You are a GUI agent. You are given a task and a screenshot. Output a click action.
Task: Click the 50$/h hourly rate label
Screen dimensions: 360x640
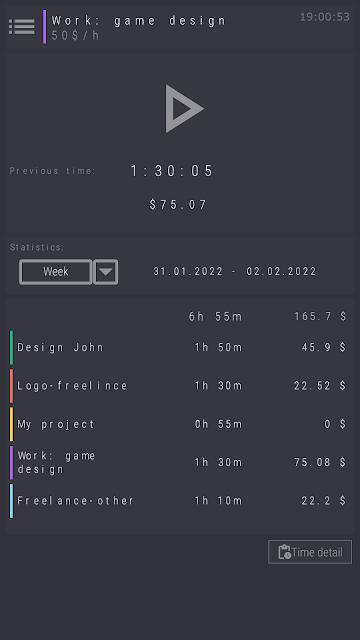(x=76, y=36)
